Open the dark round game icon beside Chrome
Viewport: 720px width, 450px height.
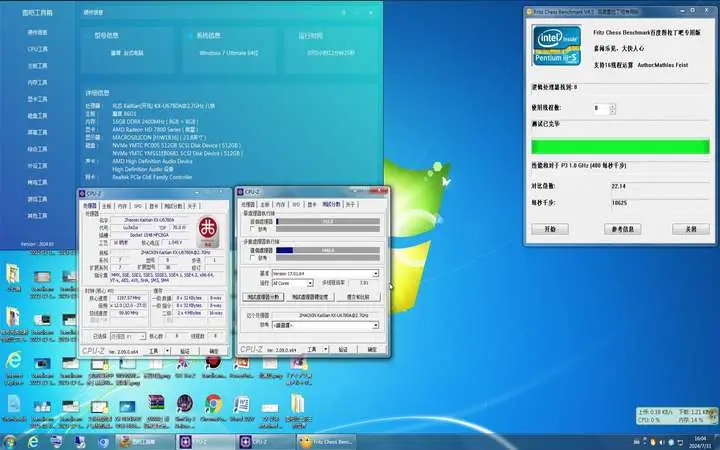tap(185, 404)
